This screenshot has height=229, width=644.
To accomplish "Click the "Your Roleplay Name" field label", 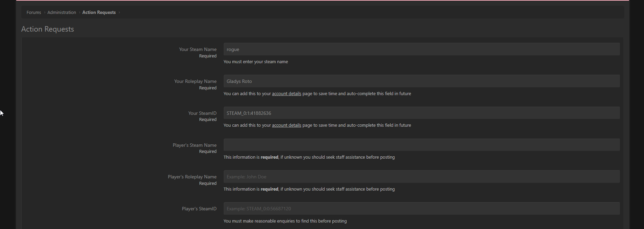I will coord(195,82).
